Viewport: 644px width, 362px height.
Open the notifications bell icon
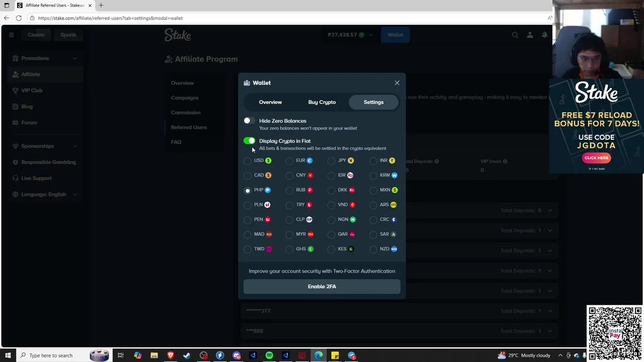[x=544, y=35]
